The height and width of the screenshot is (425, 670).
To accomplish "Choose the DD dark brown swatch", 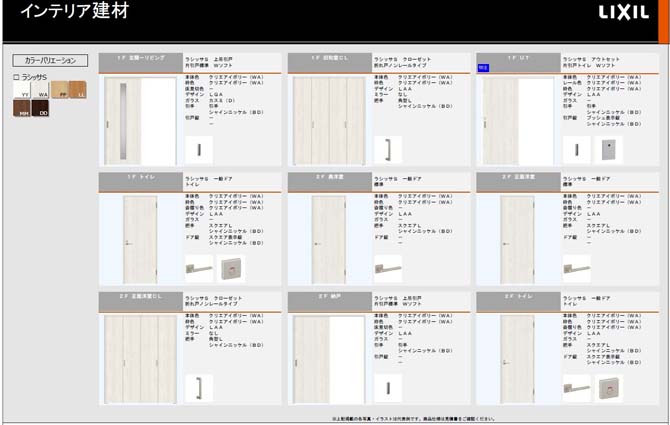I will coord(40,108).
